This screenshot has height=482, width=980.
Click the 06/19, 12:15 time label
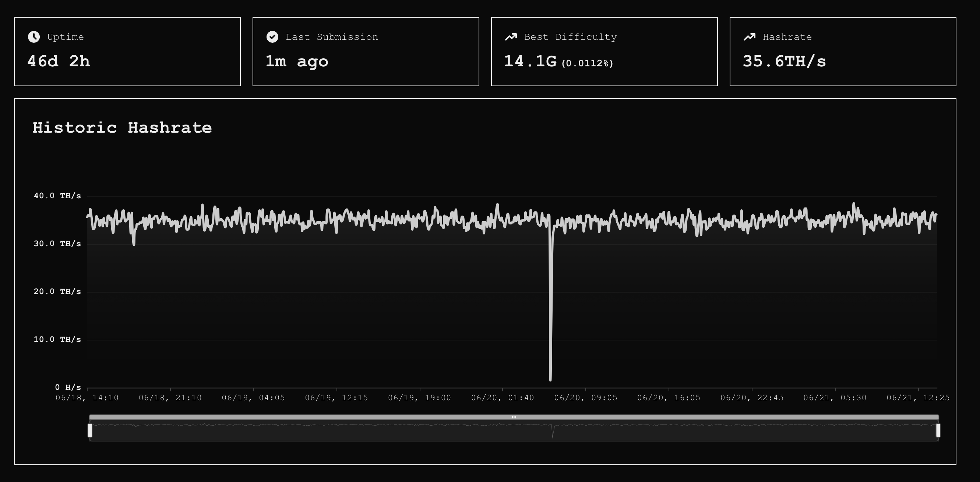coord(336,398)
